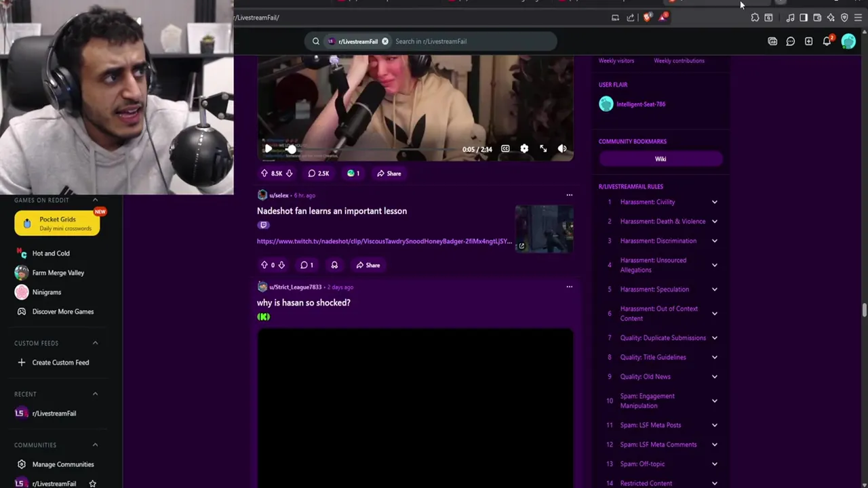Toggle the browser sidebar panel
The width and height of the screenshot is (868, 488).
coord(804,18)
